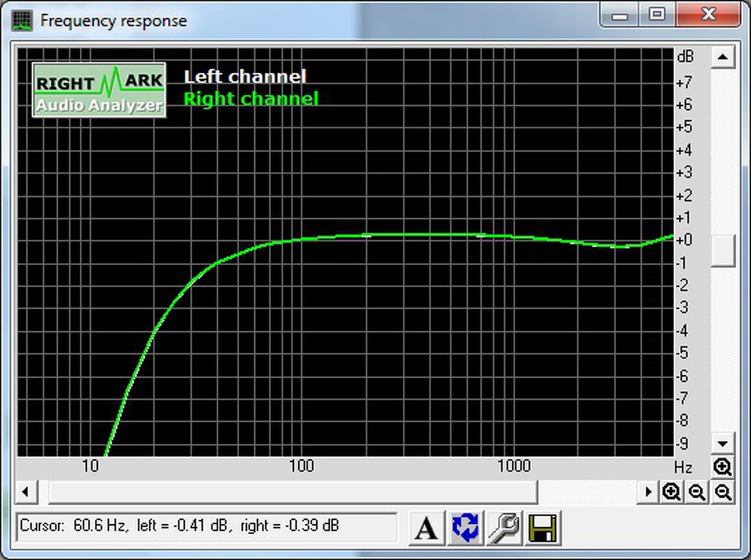Click the vertical scrollbar down arrow
751x560 pixels.
tap(723, 444)
